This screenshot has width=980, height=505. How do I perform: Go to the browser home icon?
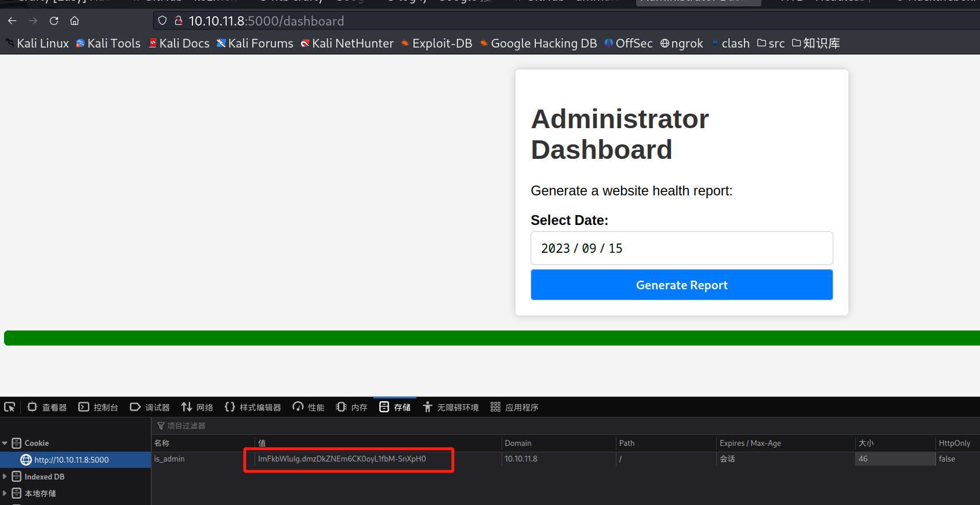[74, 21]
